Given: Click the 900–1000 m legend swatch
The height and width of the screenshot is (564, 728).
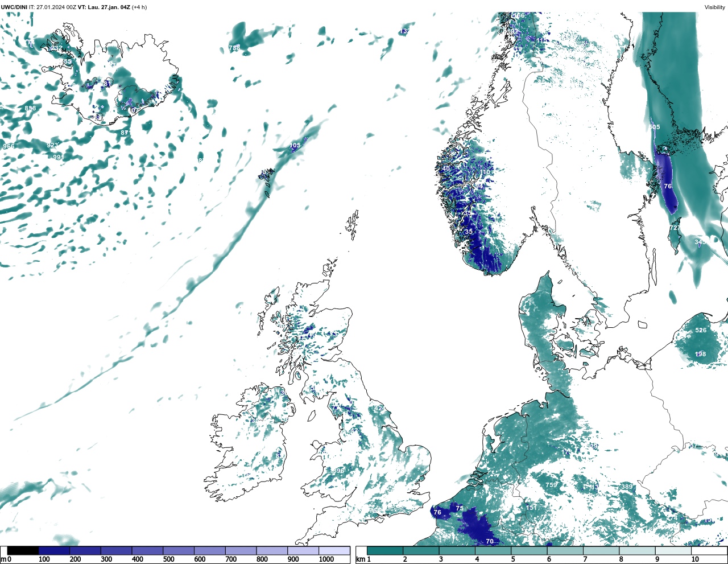Looking at the screenshot, I should click(x=303, y=550).
